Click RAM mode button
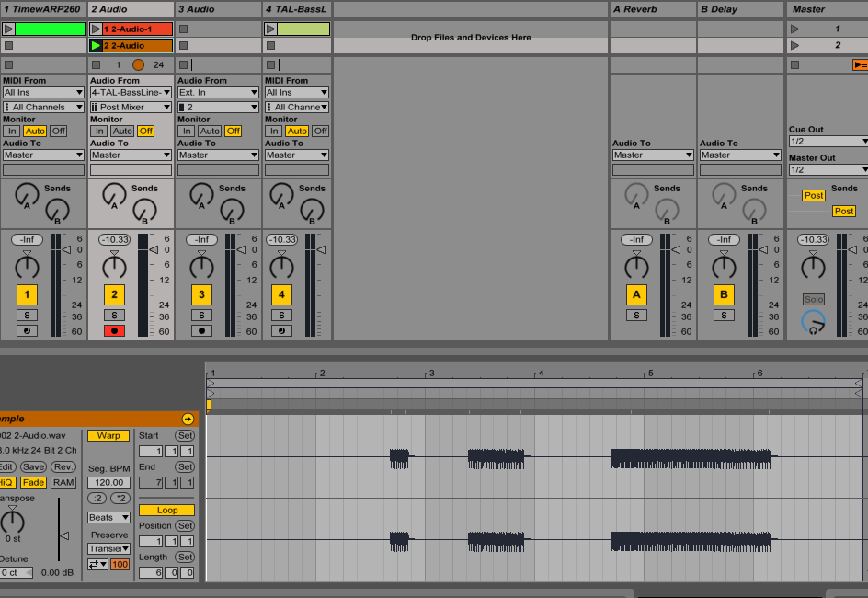The width and height of the screenshot is (868, 598). pyautogui.click(x=63, y=482)
